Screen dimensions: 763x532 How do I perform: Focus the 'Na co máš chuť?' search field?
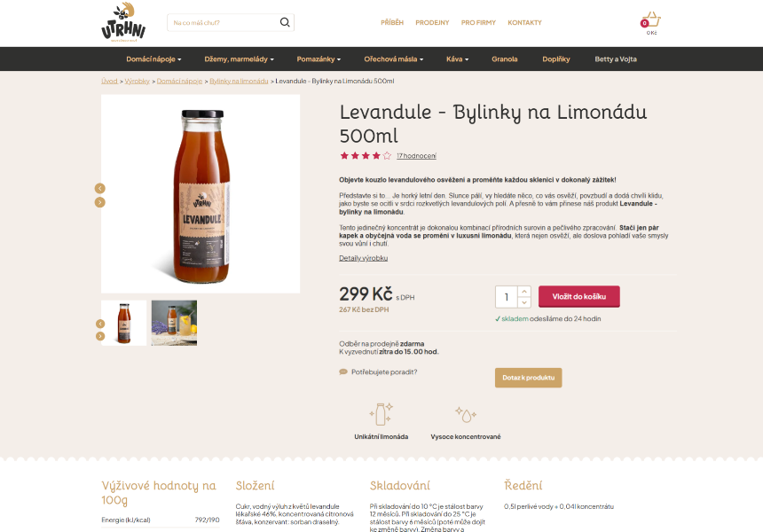tap(223, 22)
